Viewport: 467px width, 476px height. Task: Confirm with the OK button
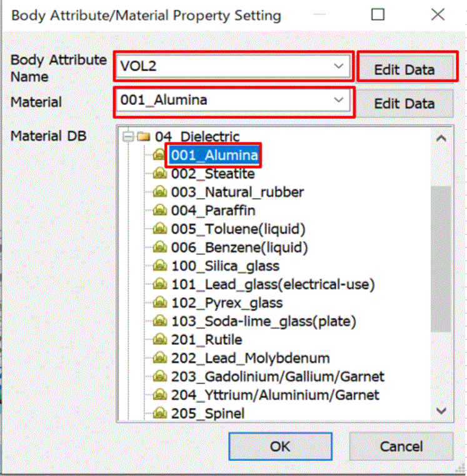click(x=280, y=446)
